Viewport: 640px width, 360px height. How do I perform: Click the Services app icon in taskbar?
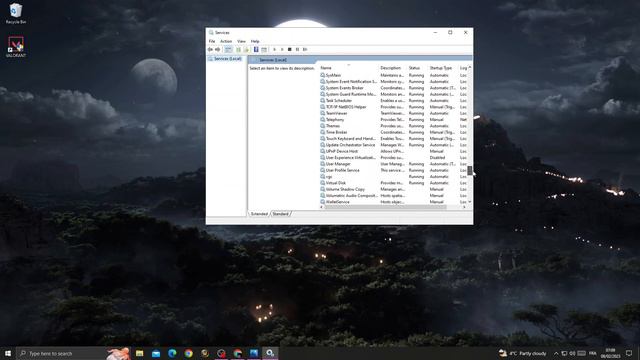270,353
